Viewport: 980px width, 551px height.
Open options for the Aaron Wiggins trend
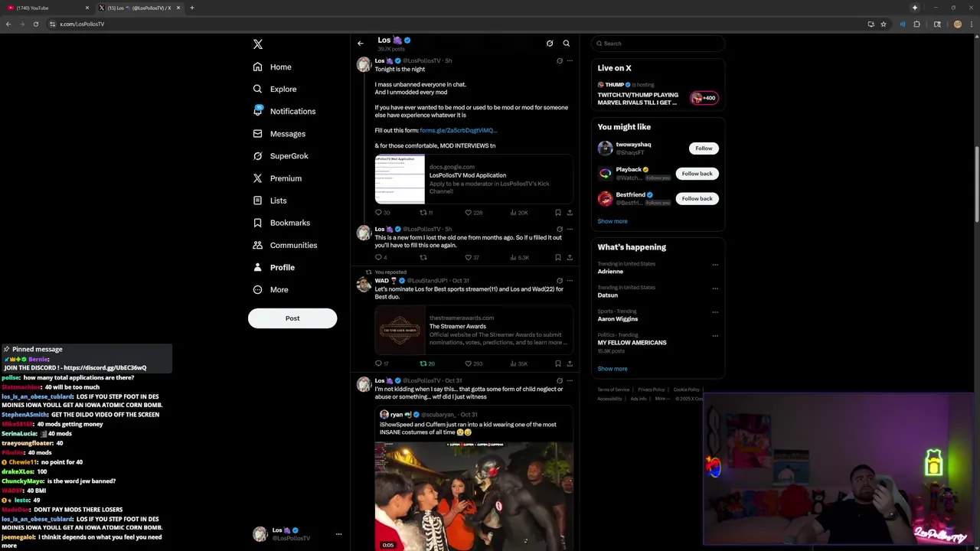(715, 312)
